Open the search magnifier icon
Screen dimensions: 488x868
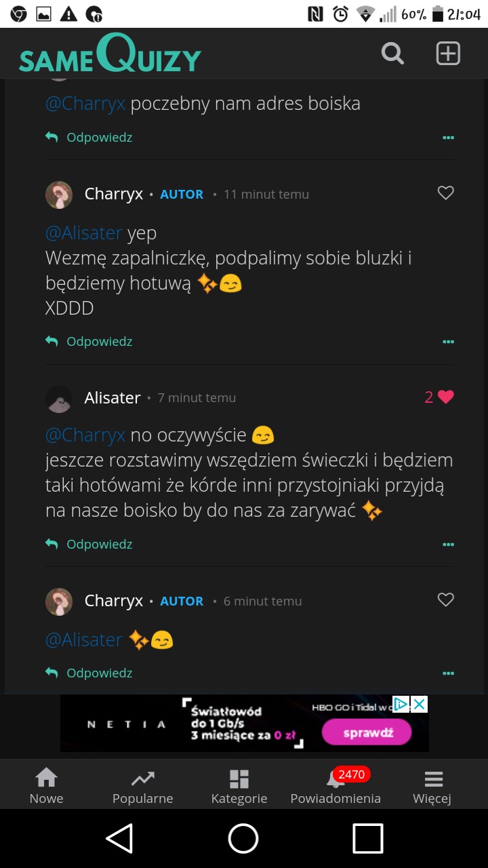(x=392, y=53)
